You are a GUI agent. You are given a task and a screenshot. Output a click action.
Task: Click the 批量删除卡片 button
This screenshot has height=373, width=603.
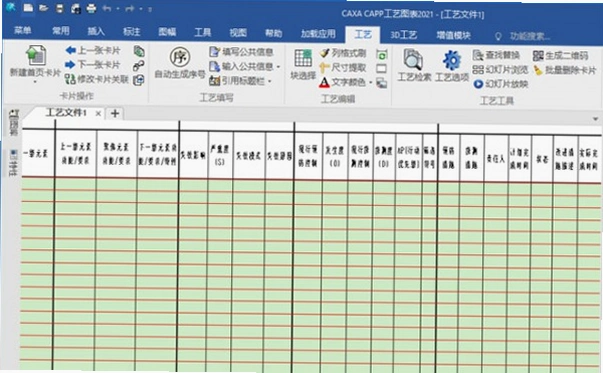point(565,70)
